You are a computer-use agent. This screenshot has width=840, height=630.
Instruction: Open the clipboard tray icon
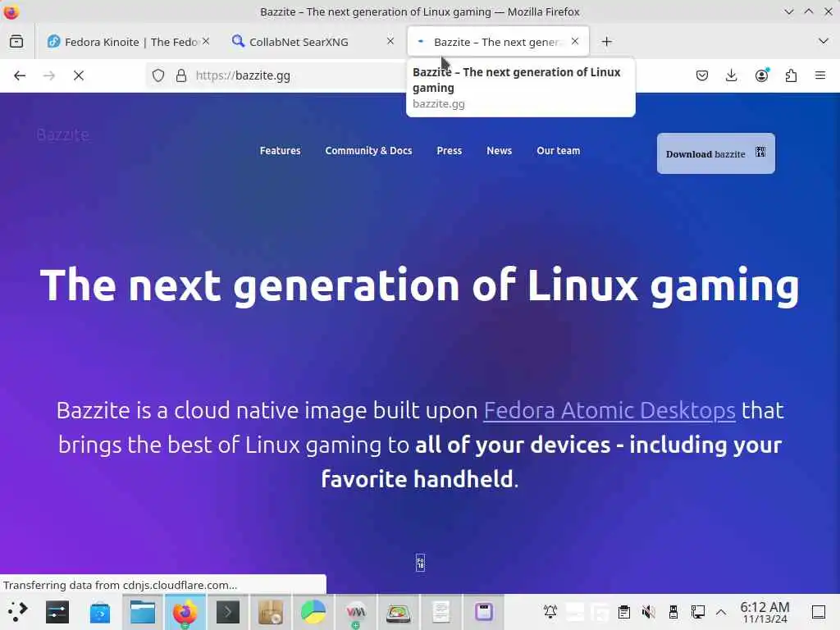tap(623, 612)
